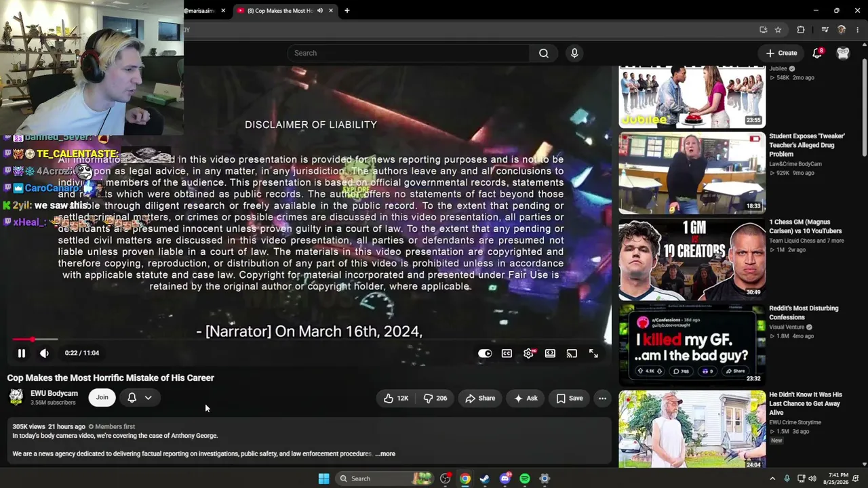Open the YouTube account avatar menu
The width and height of the screenshot is (868, 488).
[x=843, y=53]
